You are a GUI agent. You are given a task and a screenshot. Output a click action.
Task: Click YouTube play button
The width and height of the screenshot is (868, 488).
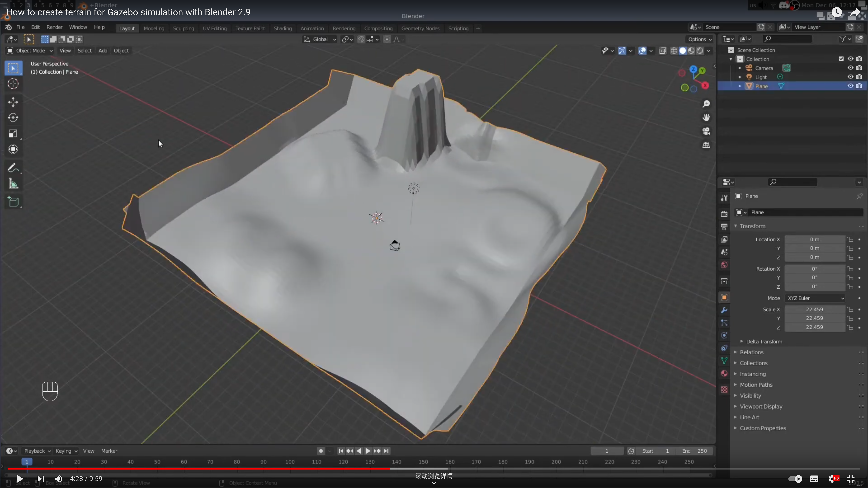coord(19,479)
